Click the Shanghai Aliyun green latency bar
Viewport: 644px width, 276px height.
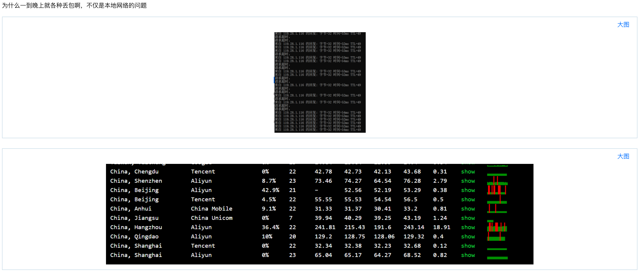[497, 258]
